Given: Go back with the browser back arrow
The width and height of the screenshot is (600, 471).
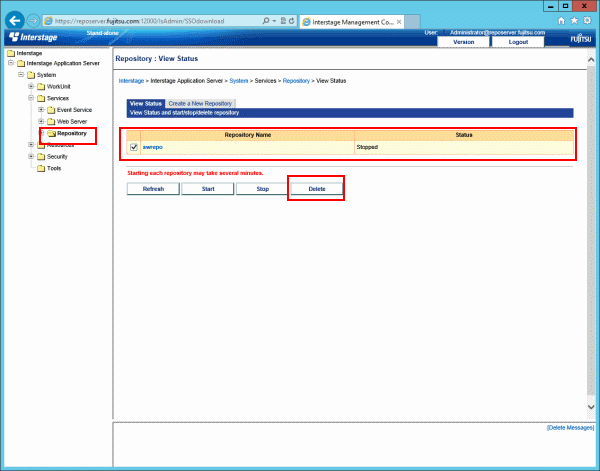Looking at the screenshot, I should pyautogui.click(x=15, y=21).
